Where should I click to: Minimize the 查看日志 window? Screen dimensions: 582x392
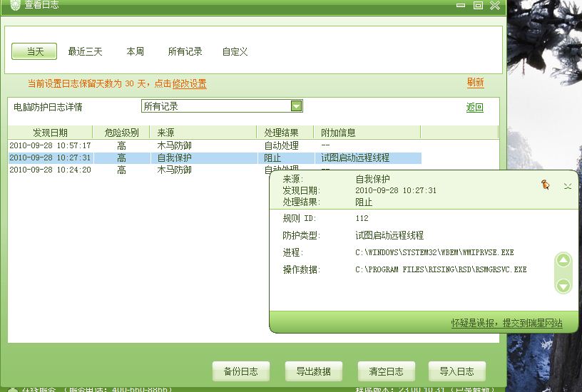point(461,5)
